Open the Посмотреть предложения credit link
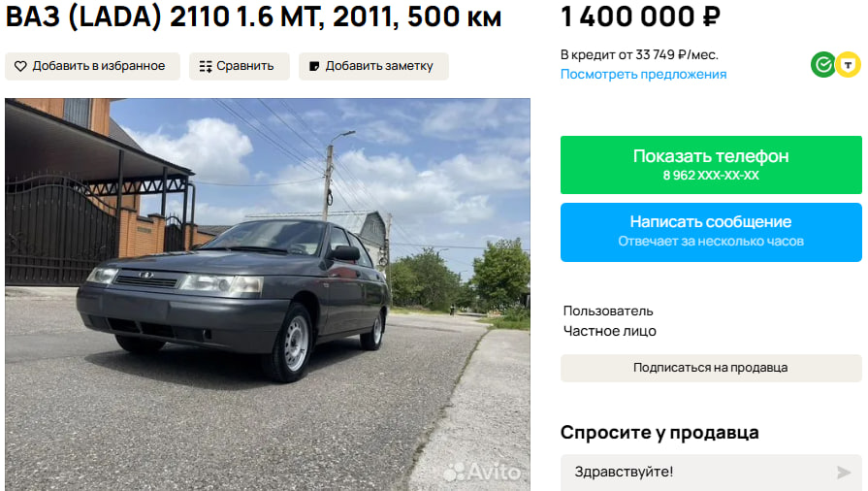Viewport: 868px width, 491px height. click(x=643, y=75)
